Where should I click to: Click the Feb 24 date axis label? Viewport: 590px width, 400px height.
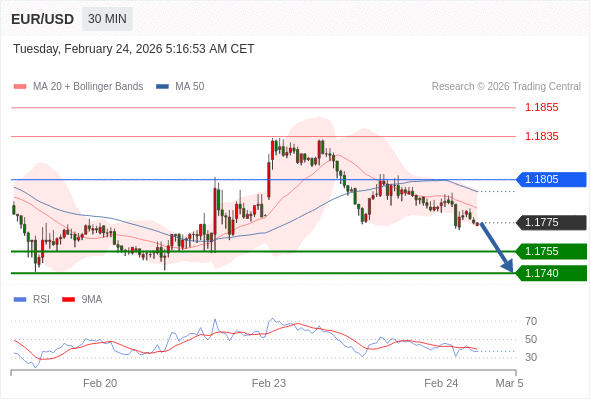[441, 383]
